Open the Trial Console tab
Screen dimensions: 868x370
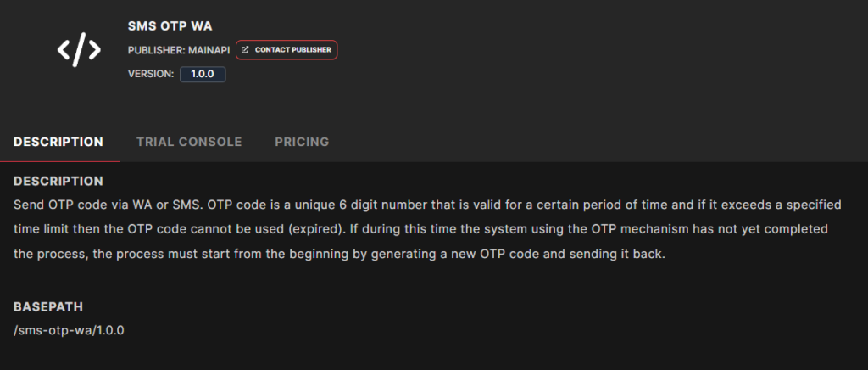(189, 142)
